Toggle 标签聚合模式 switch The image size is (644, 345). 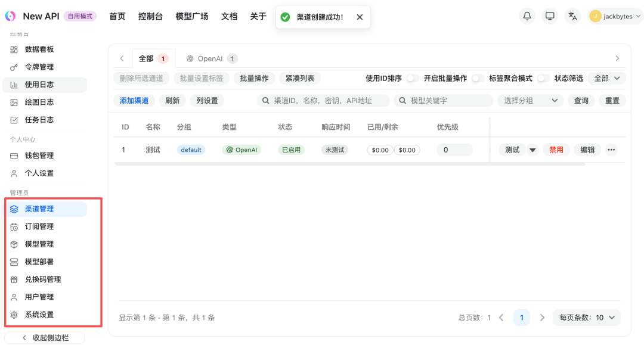(x=543, y=78)
